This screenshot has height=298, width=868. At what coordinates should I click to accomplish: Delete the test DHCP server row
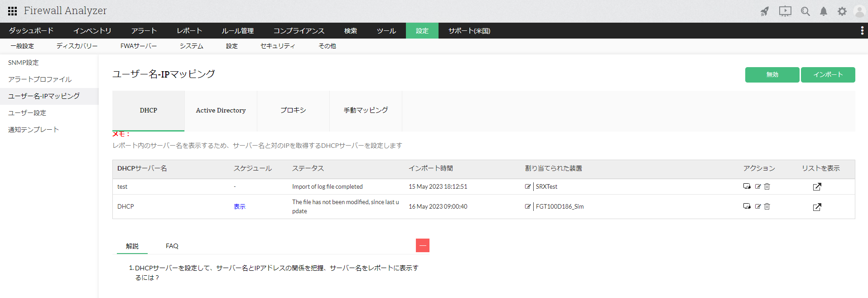[x=767, y=186]
